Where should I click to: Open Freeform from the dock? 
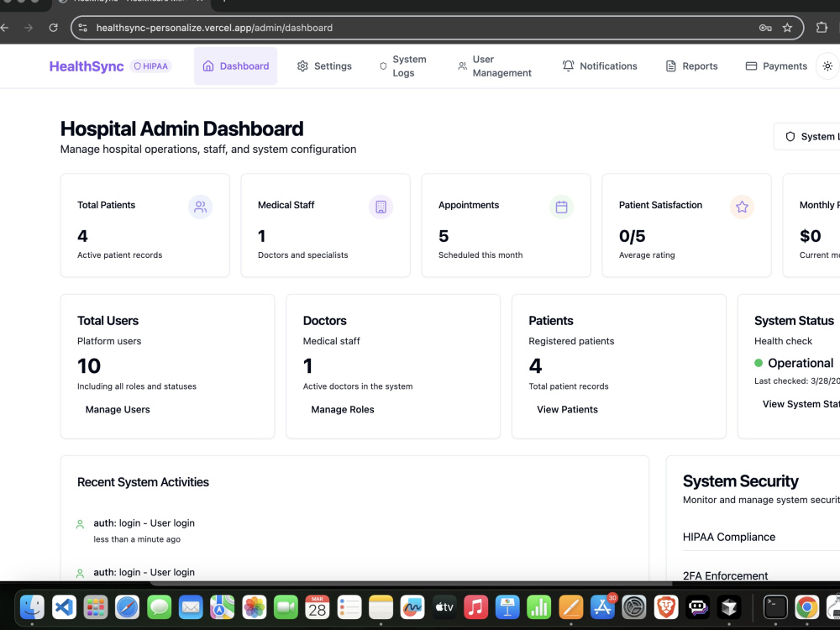(x=412, y=607)
